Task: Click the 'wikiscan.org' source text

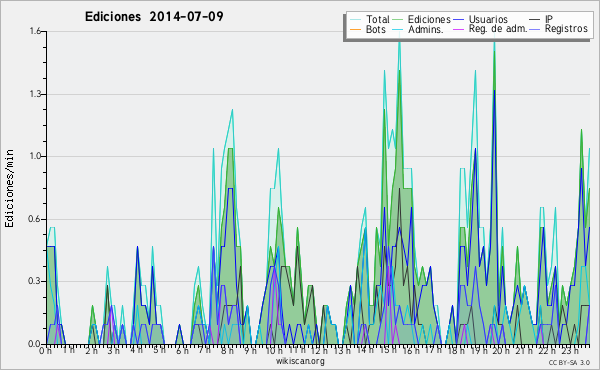Action: (x=300, y=361)
